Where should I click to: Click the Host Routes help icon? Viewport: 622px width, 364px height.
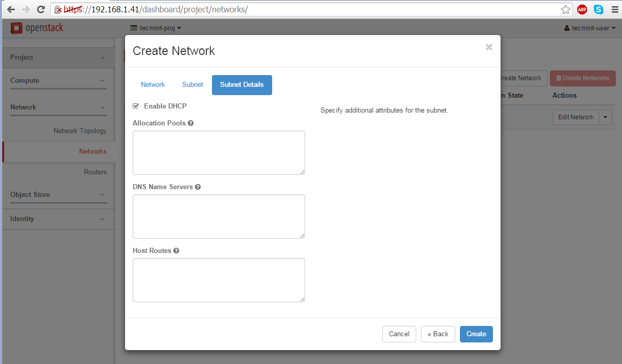click(176, 251)
